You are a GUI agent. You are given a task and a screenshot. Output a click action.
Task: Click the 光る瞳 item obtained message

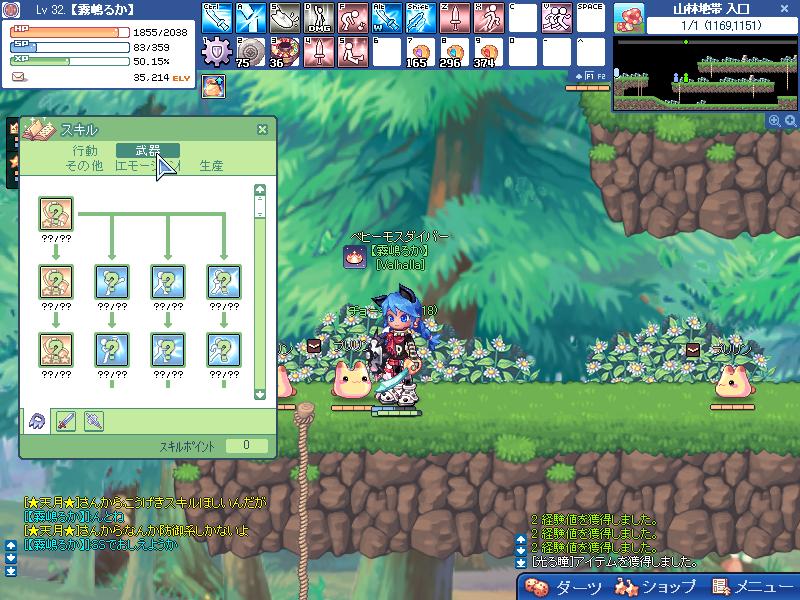pyautogui.click(x=615, y=562)
